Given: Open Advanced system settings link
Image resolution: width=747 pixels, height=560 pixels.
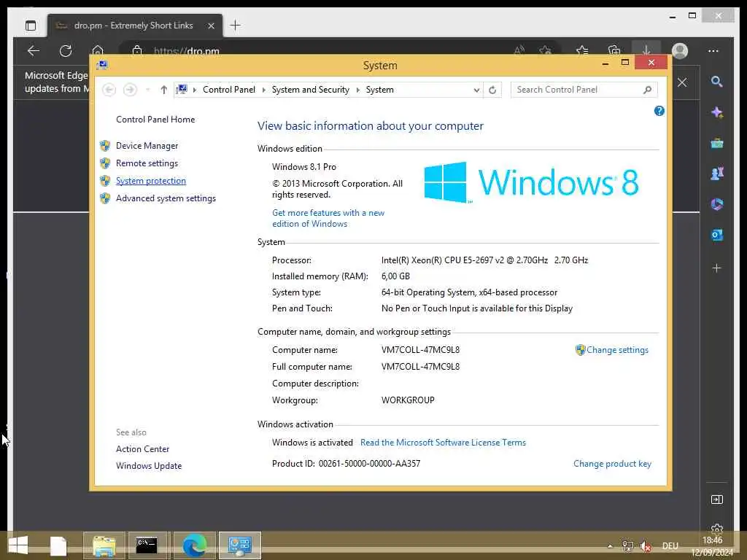Looking at the screenshot, I should pos(166,198).
